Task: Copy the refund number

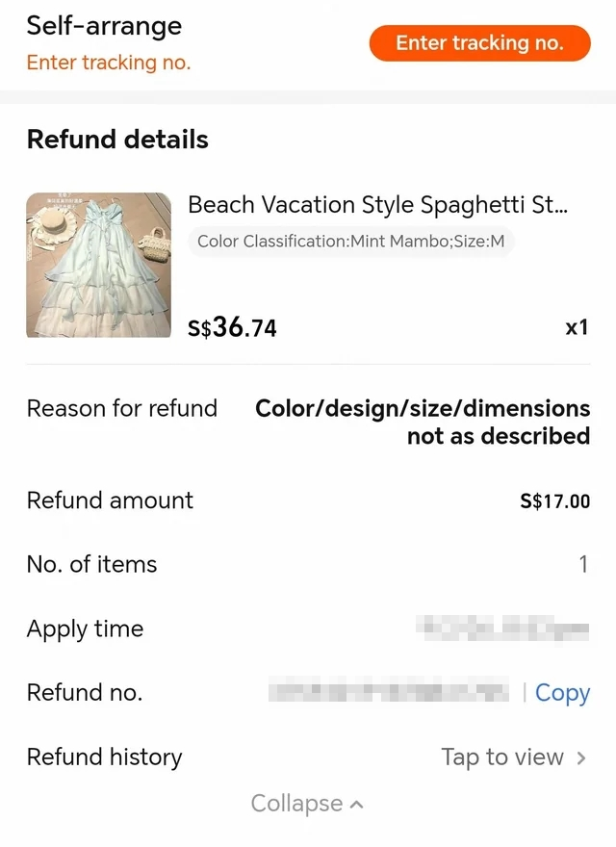Action: pyautogui.click(x=562, y=693)
